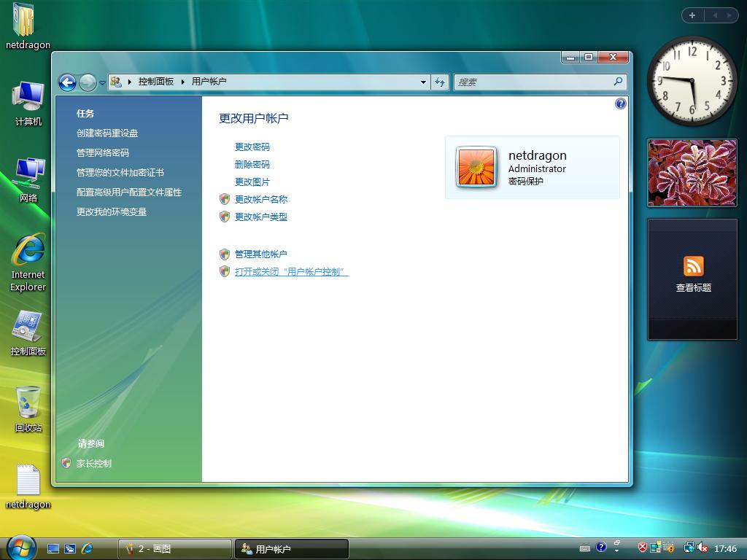Refresh the user accounts page
The width and height of the screenshot is (747, 560).
coord(440,82)
